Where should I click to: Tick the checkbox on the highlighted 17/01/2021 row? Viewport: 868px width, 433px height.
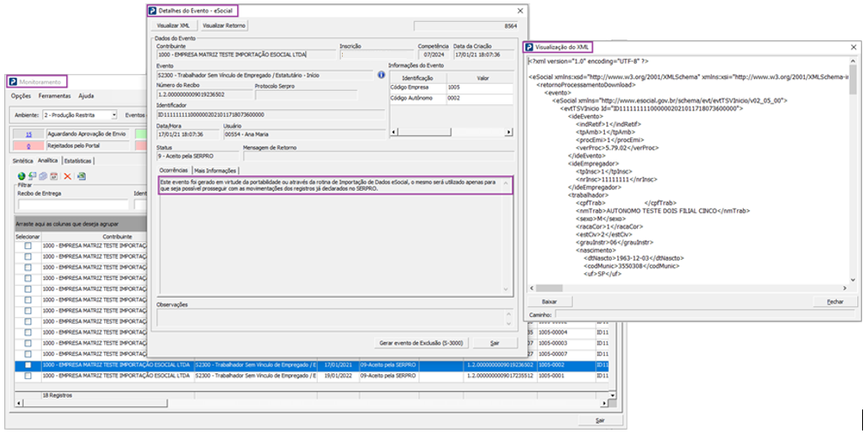(28, 366)
